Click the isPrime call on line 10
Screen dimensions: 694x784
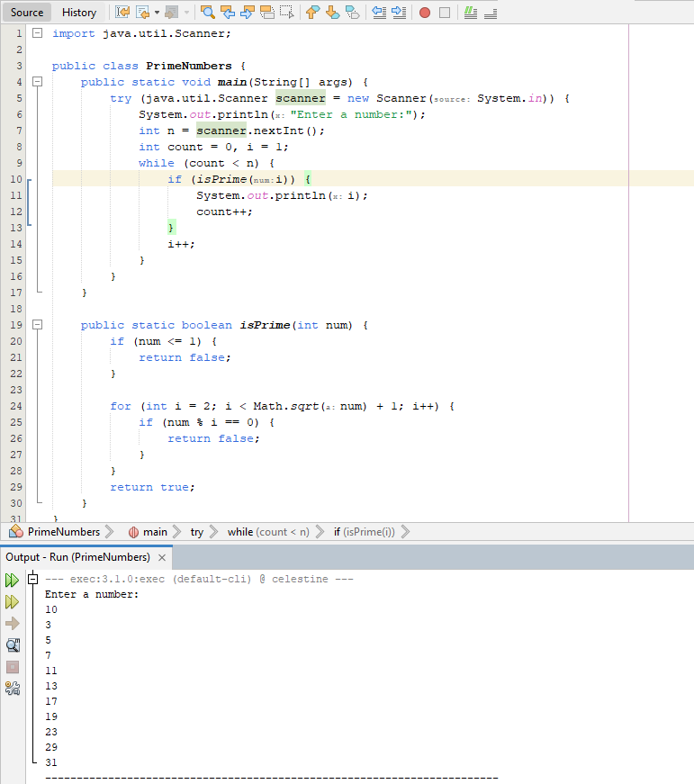(221, 179)
